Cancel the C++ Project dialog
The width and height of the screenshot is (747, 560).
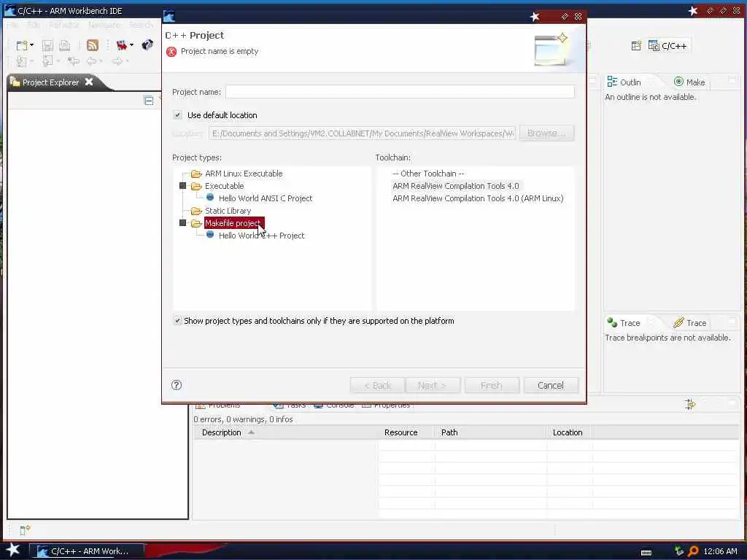(551, 385)
